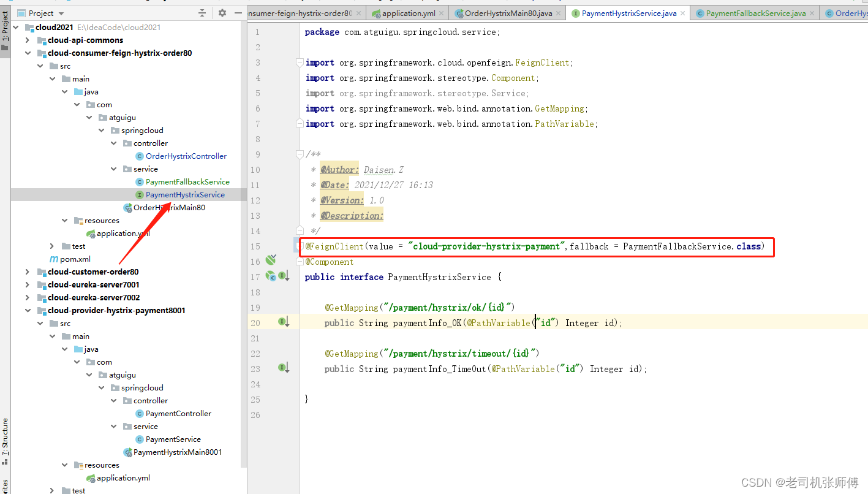Select PaymentFallbackService in the project tree

coord(187,181)
